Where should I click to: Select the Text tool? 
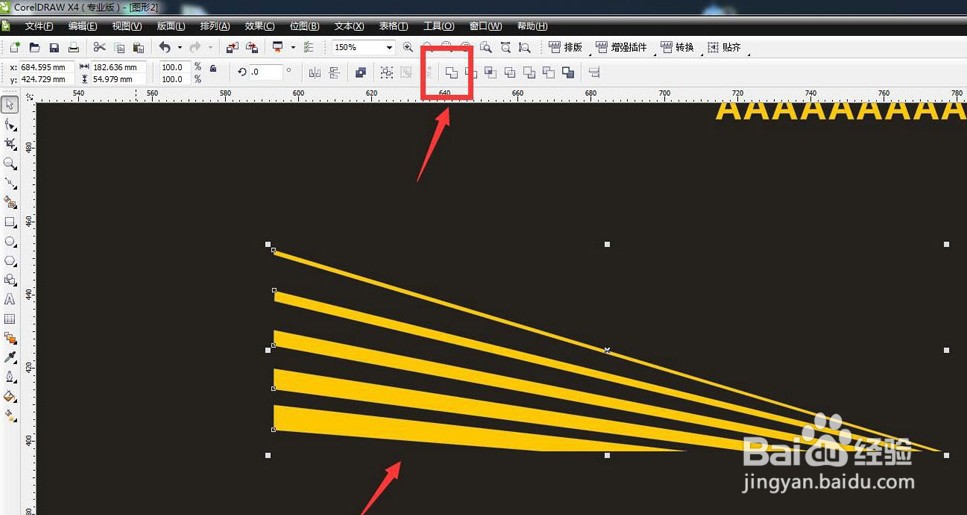click(x=10, y=300)
